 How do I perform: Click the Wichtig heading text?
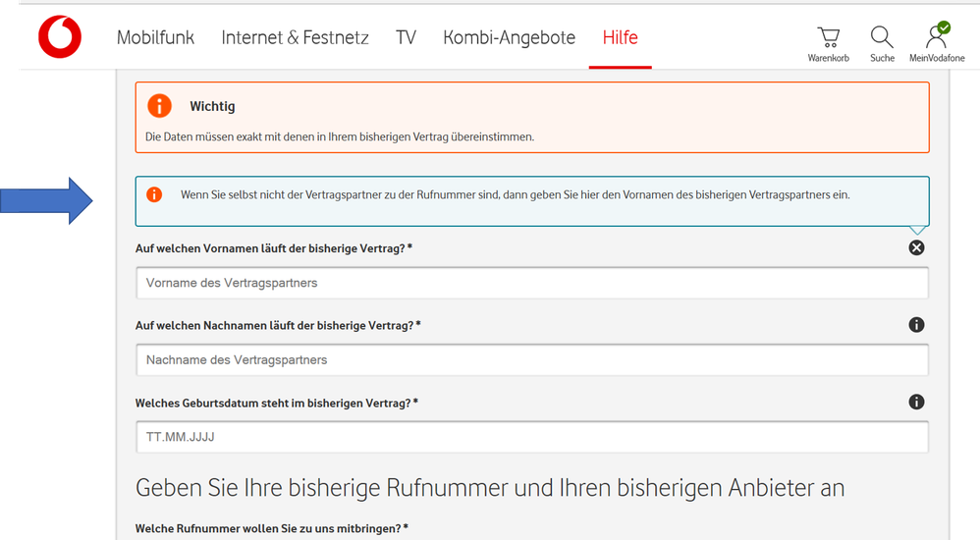212,106
